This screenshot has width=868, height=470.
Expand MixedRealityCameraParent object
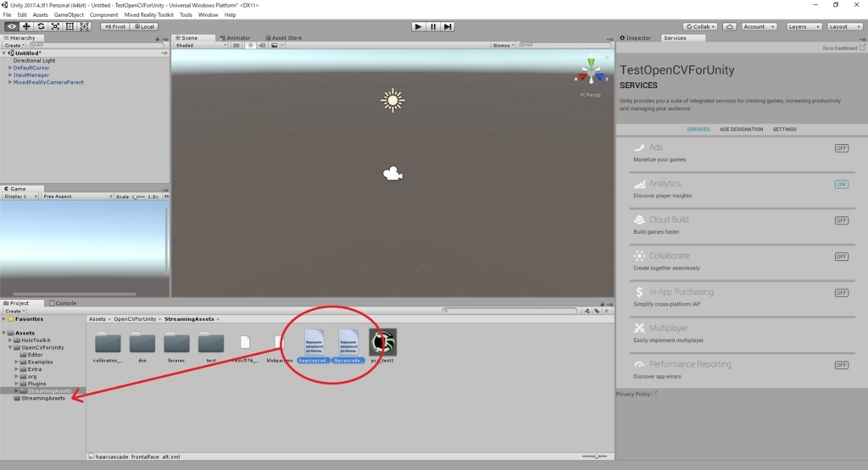[x=10, y=82]
